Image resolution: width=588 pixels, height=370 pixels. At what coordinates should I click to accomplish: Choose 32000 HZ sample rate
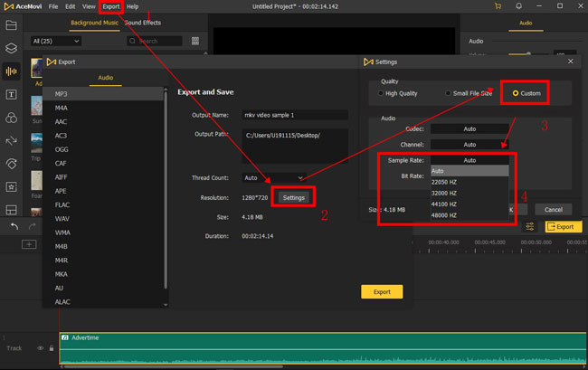pyautogui.click(x=469, y=193)
